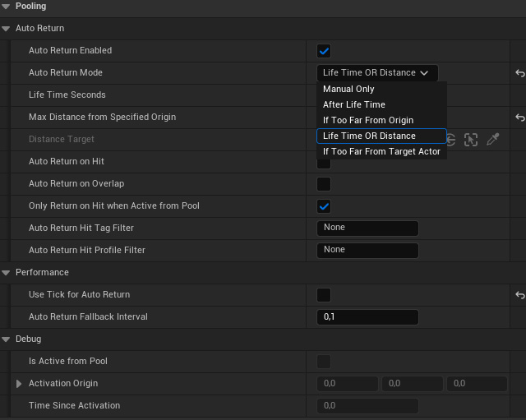This screenshot has height=420, width=526.
Task: Collapse the Debug section
Action: [x=7, y=339]
